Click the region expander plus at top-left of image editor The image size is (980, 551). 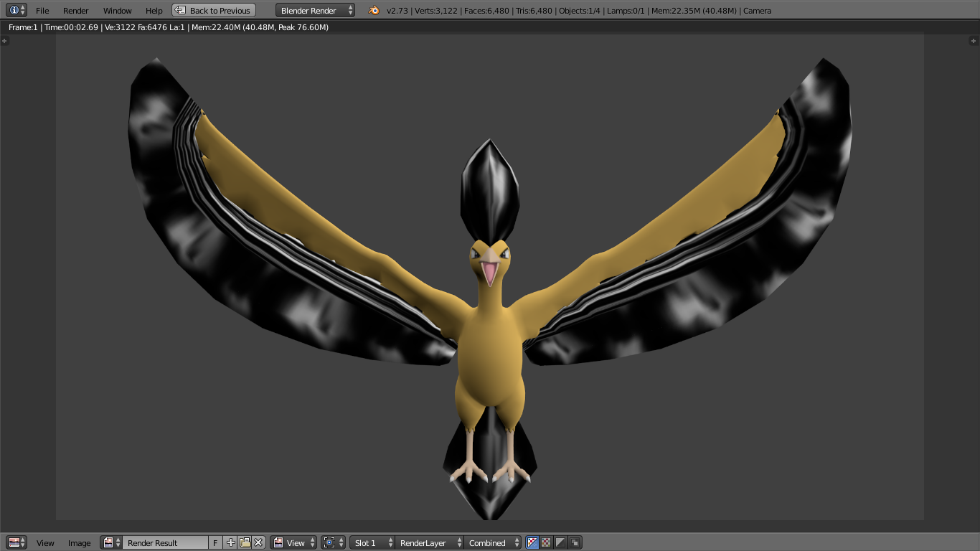pos(5,41)
